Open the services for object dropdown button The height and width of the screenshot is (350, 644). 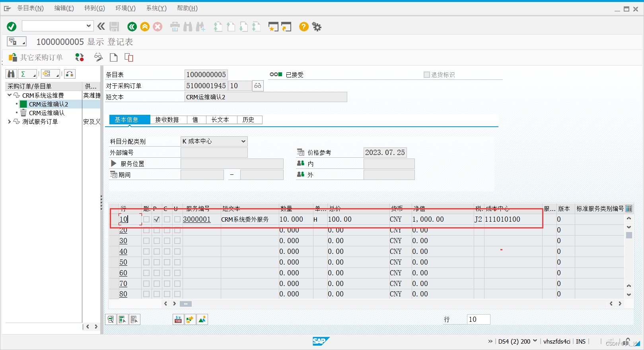(x=17, y=41)
